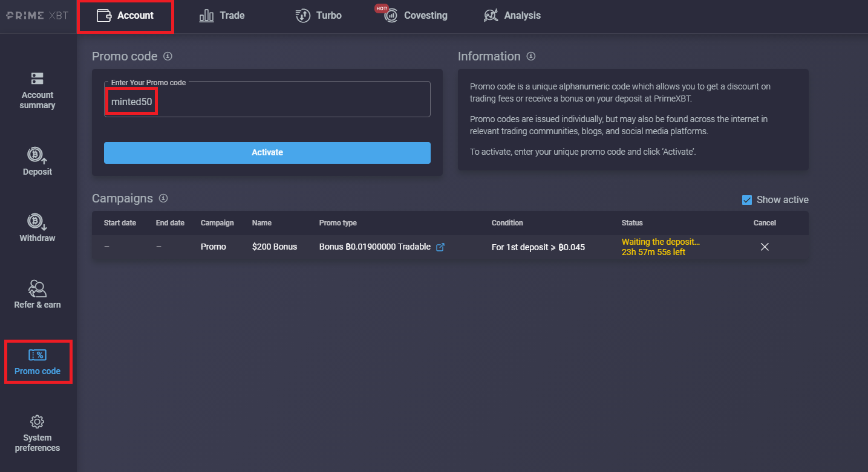The height and width of the screenshot is (472, 868).
Task: Click the Deposit bitcoin icon
Action: click(38, 155)
